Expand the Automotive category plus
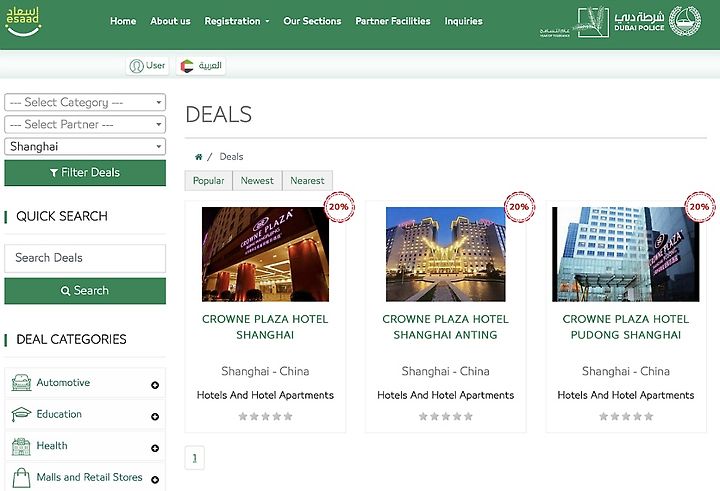720x491 pixels. pyautogui.click(x=155, y=385)
